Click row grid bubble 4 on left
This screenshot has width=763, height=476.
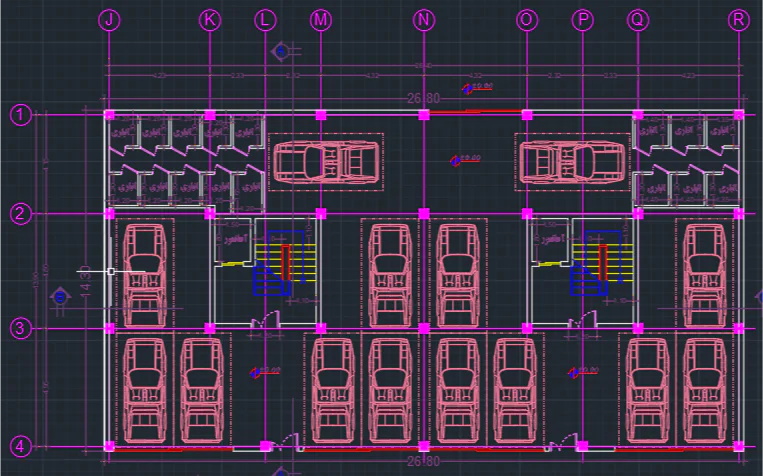point(20,445)
